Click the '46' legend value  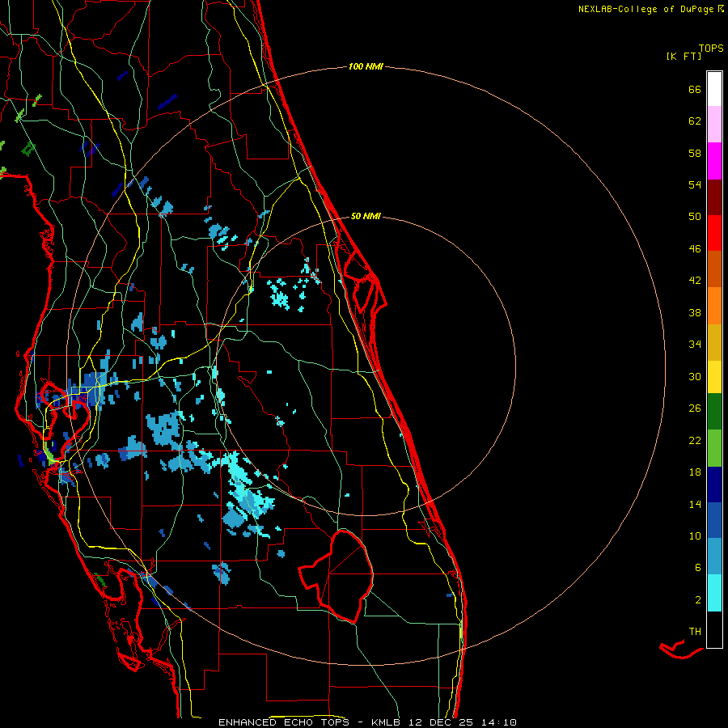pos(695,249)
